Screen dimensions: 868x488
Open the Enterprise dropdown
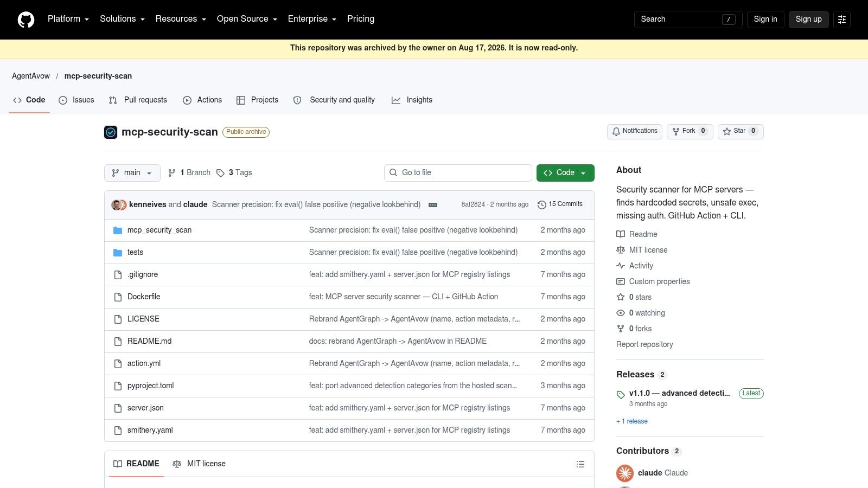[x=312, y=19]
